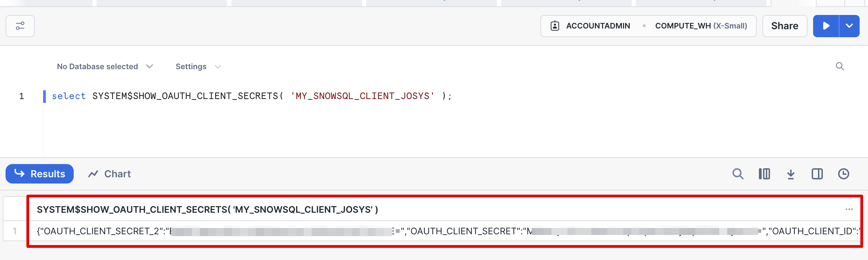This screenshot has height=260, width=868.
Task: Open the Settings dropdown menu
Action: (x=198, y=66)
